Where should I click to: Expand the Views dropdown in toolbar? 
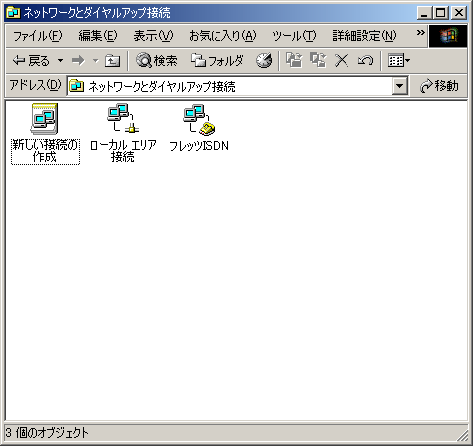click(399, 61)
